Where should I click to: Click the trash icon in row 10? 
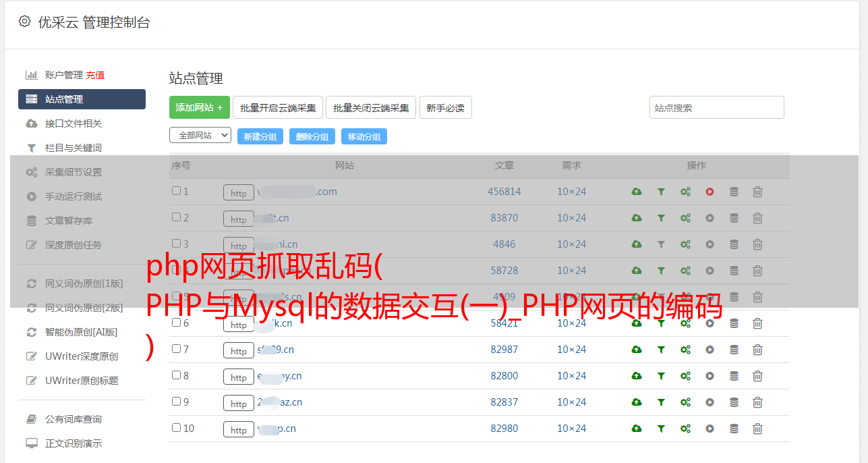[x=757, y=429]
